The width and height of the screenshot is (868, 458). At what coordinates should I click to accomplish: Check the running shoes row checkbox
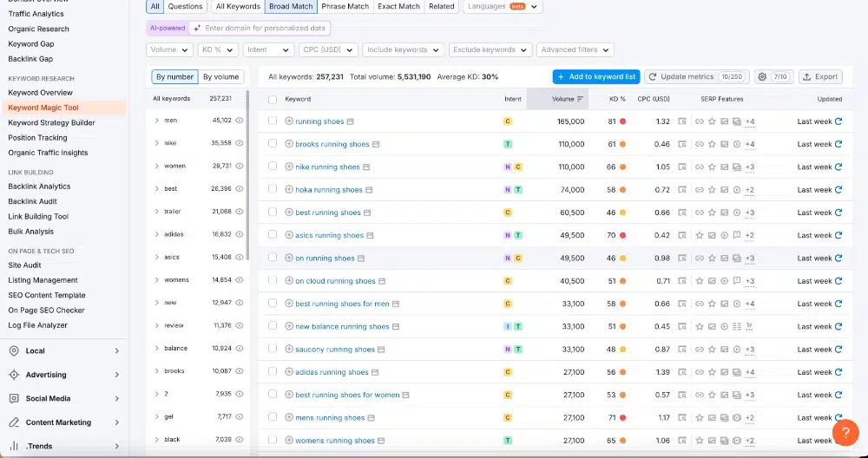click(x=273, y=121)
